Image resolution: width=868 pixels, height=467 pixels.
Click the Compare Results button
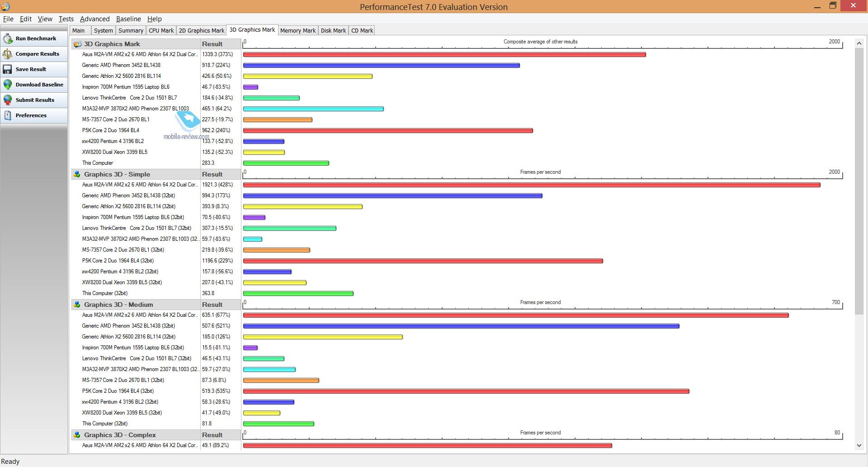click(x=34, y=54)
